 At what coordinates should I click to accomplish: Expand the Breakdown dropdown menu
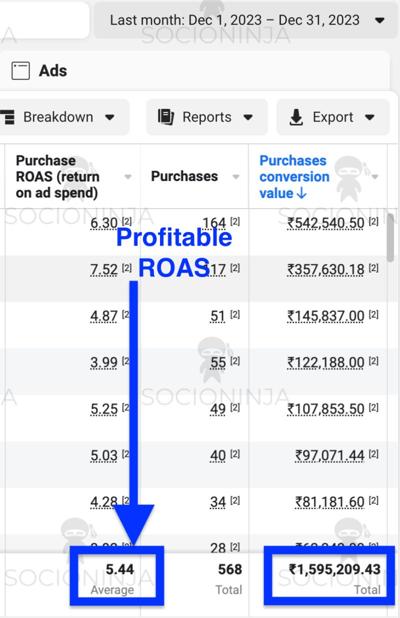point(110,117)
